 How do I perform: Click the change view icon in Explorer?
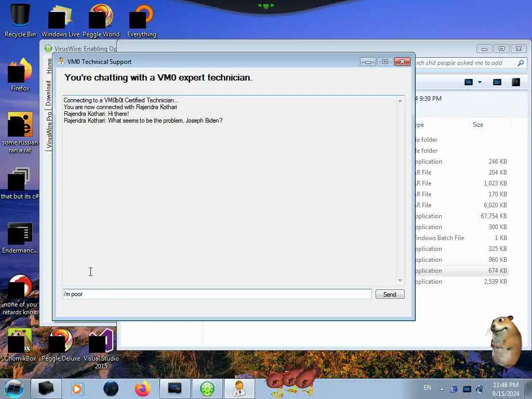(469, 82)
